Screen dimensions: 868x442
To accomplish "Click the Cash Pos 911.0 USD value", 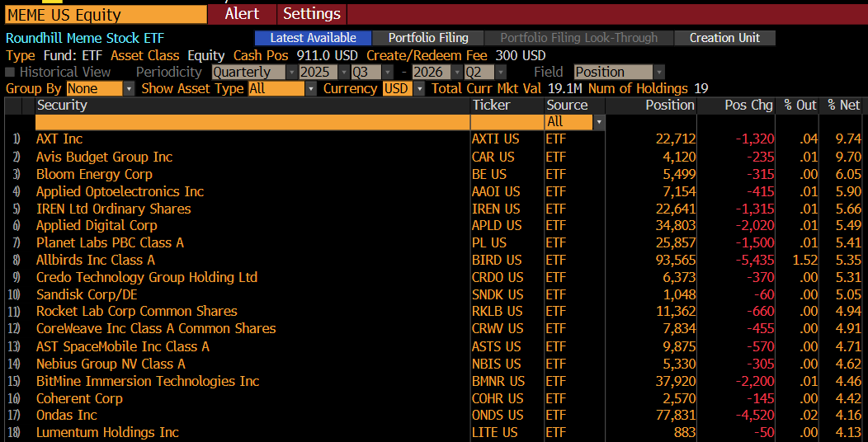I will [328, 55].
